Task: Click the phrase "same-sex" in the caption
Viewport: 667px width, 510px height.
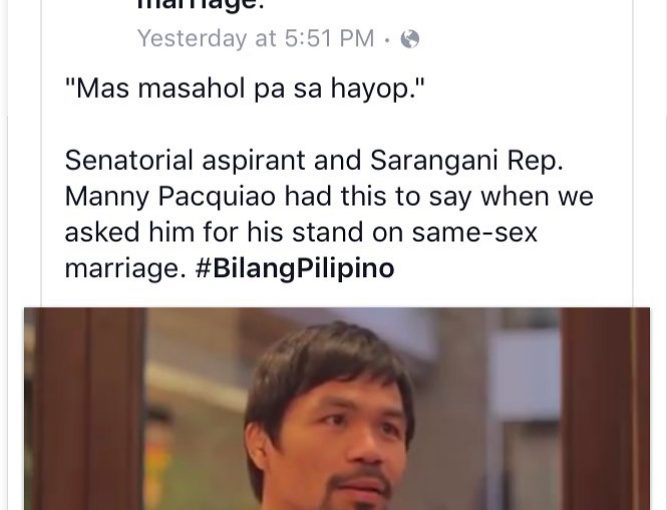Action: point(474,233)
